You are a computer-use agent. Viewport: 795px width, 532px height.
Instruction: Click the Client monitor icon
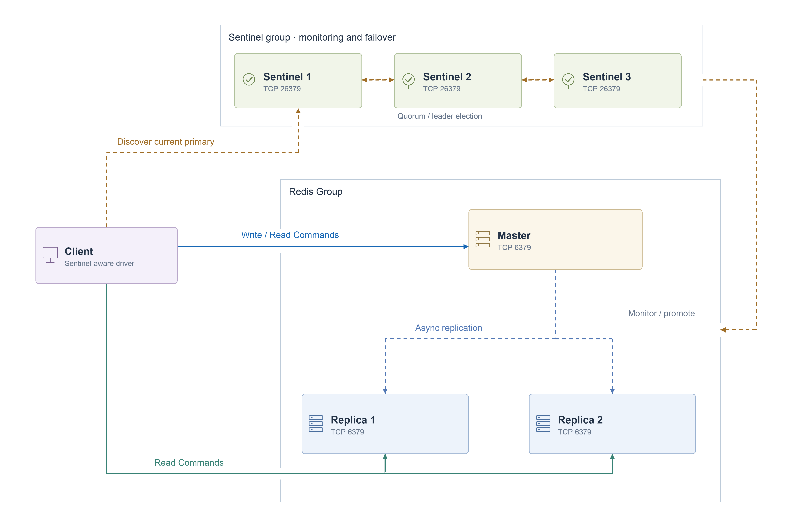pos(50,255)
